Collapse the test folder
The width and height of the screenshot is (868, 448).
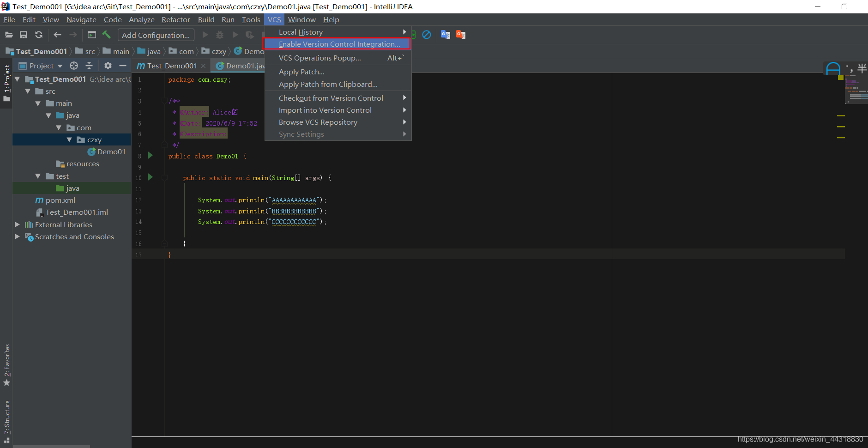[x=38, y=176]
